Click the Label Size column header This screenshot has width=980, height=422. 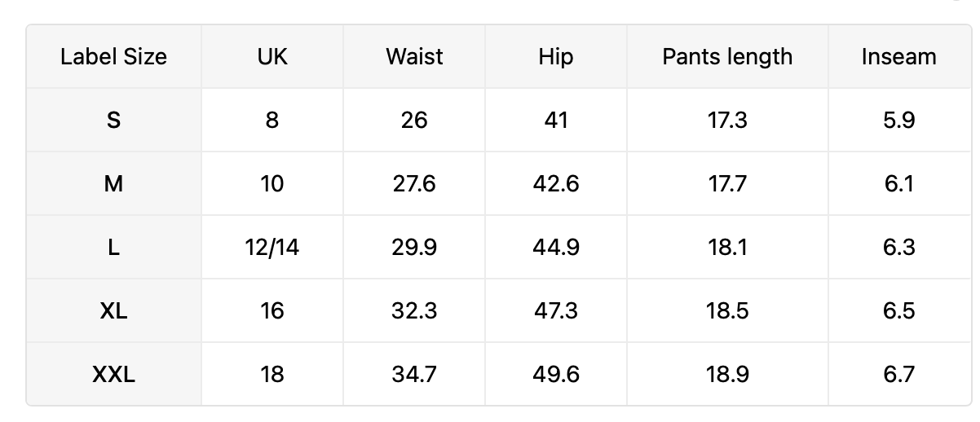(113, 56)
